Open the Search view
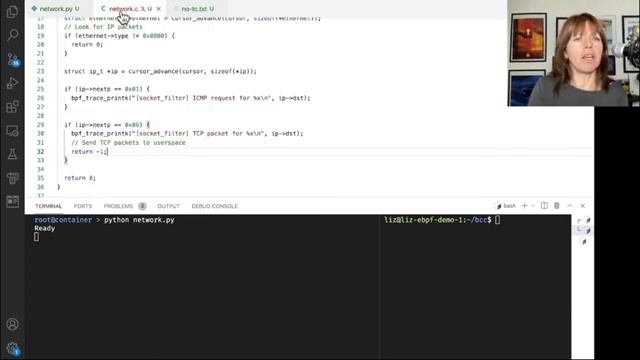This screenshot has width=640, height=360. click(x=12, y=35)
